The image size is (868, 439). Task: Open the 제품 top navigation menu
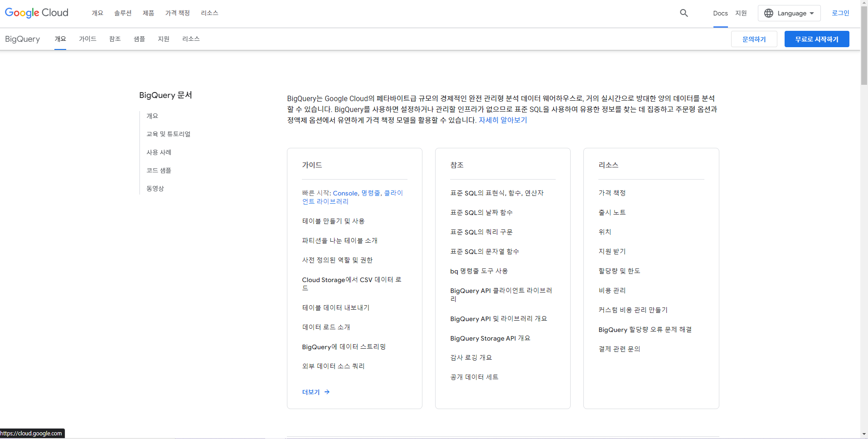(x=148, y=13)
